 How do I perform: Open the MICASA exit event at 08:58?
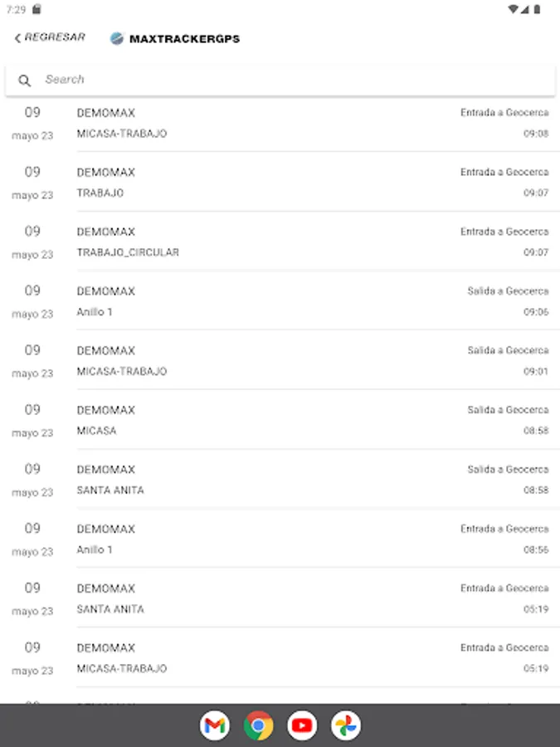pos(312,420)
